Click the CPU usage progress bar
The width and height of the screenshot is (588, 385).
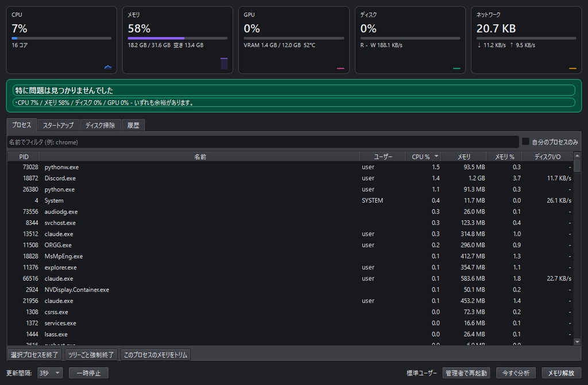point(61,38)
